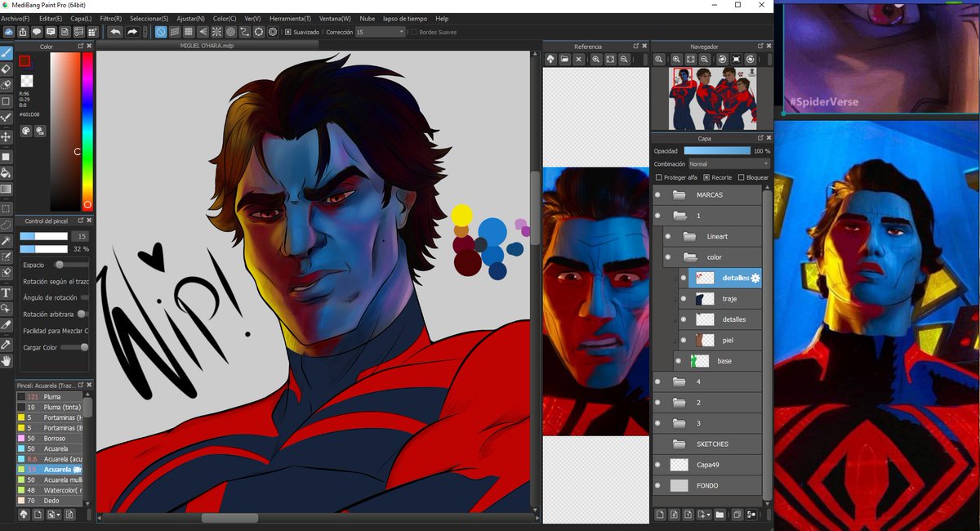Click the Navegador canvas preview thumbnail
Image resolution: width=980 pixels, height=531 pixels.
click(x=712, y=98)
